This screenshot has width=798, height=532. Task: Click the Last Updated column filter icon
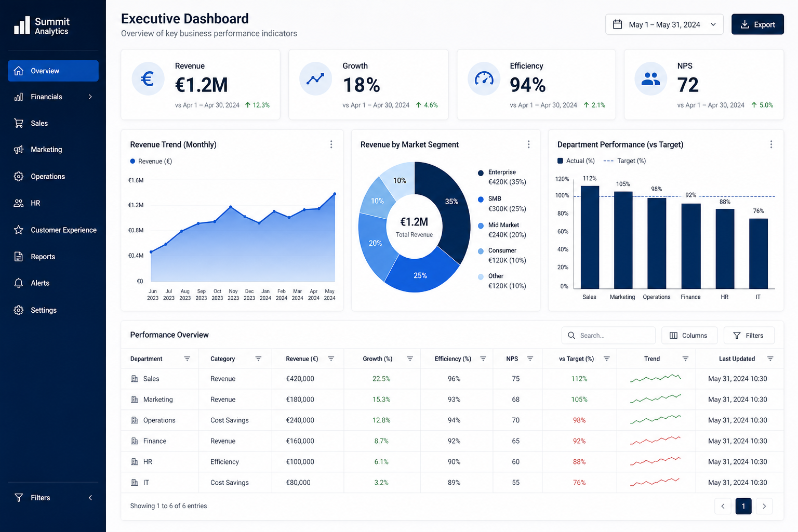770,359
